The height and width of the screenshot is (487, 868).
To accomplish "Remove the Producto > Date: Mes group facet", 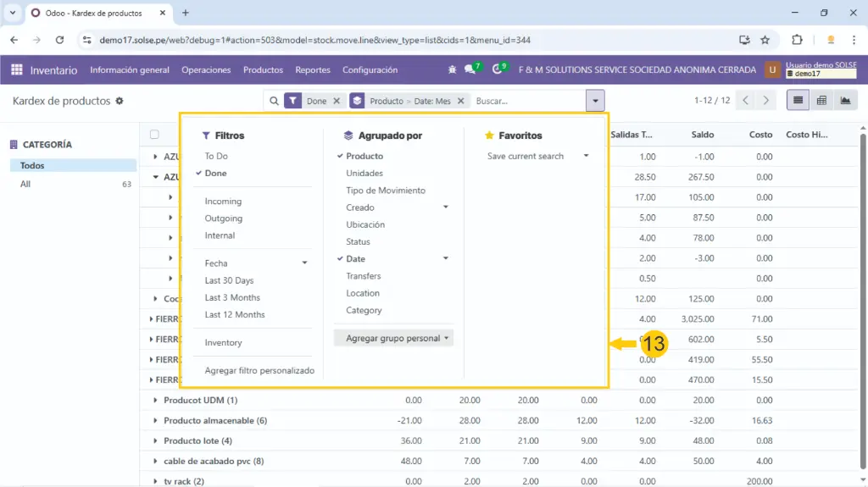I will [461, 101].
